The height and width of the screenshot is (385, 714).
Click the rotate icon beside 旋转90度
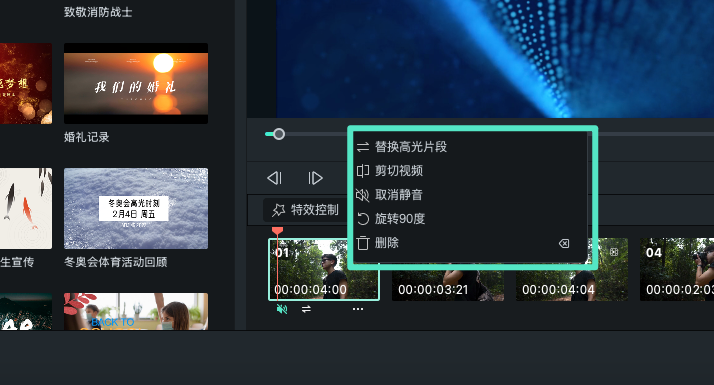tap(363, 219)
